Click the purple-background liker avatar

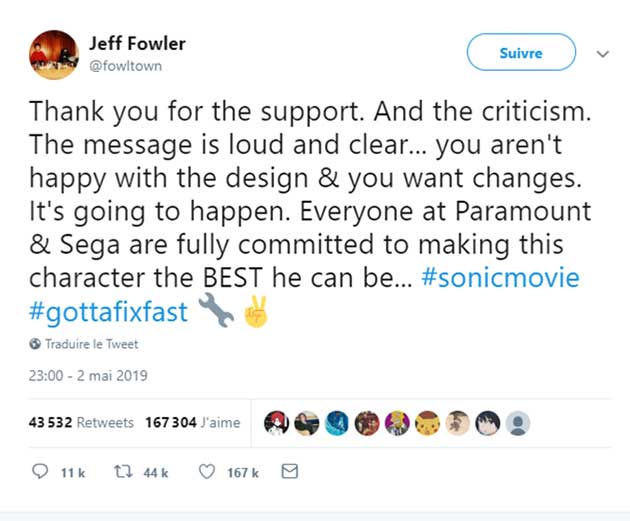coord(397,423)
